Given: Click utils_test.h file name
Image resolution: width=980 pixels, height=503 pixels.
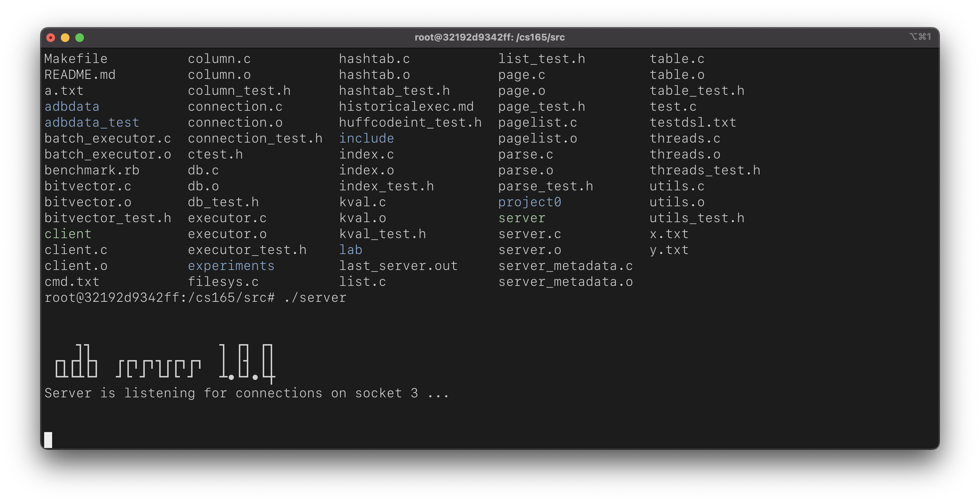Looking at the screenshot, I should click(697, 218).
